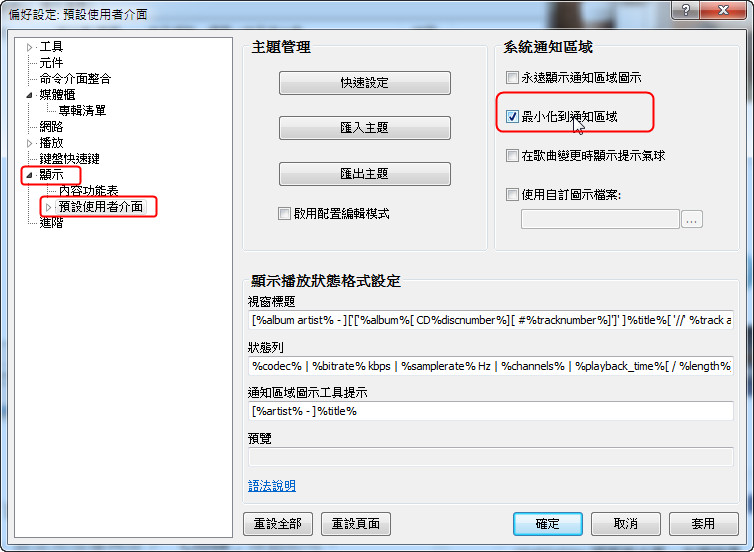Image resolution: width=754 pixels, height=552 pixels.
Task: Click the 視窗標題 format input field
Action: click(x=490, y=320)
